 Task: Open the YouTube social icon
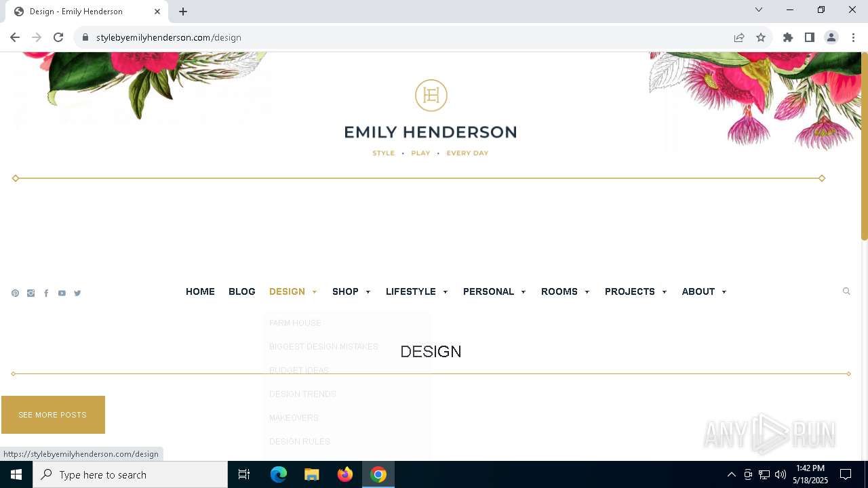coord(62,293)
